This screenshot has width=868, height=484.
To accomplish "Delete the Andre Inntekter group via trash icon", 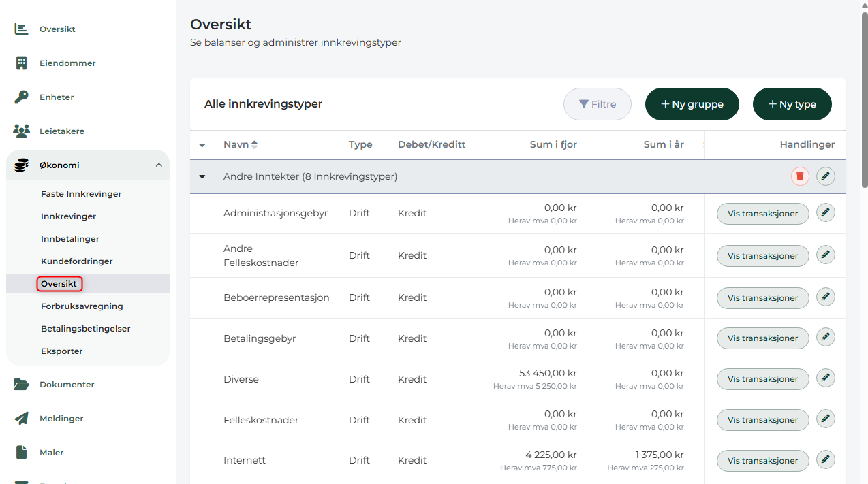I will 800,176.
